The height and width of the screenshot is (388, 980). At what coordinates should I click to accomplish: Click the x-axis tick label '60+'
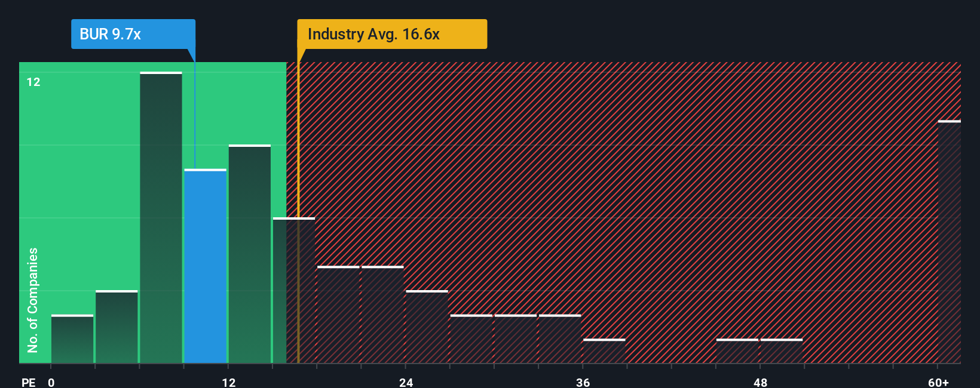pyautogui.click(x=938, y=382)
